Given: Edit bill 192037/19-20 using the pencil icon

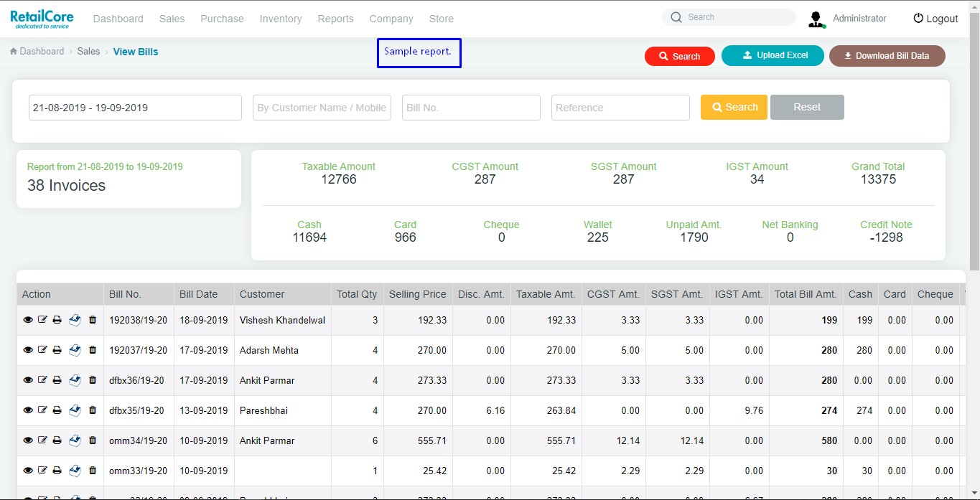Looking at the screenshot, I should pyautogui.click(x=42, y=350).
